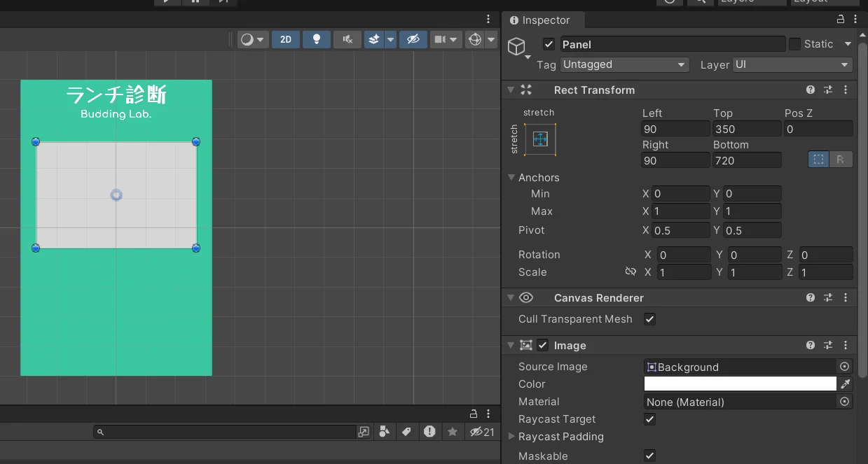Screen dimensions: 868x464
Task: Open the stretch anchor presets box
Action: tap(539, 139)
